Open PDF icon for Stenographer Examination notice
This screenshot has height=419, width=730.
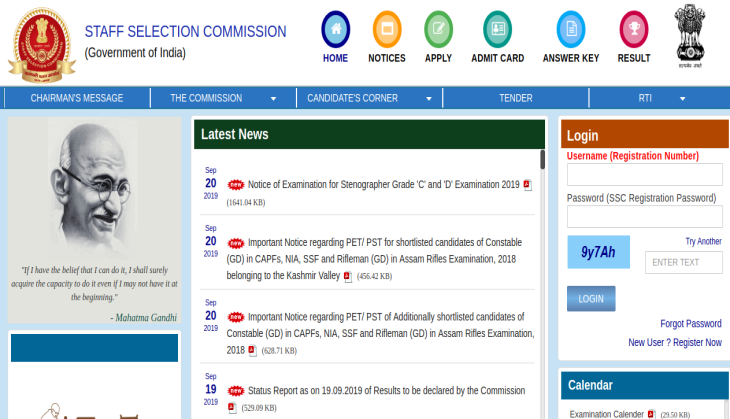click(x=527, y=185)
